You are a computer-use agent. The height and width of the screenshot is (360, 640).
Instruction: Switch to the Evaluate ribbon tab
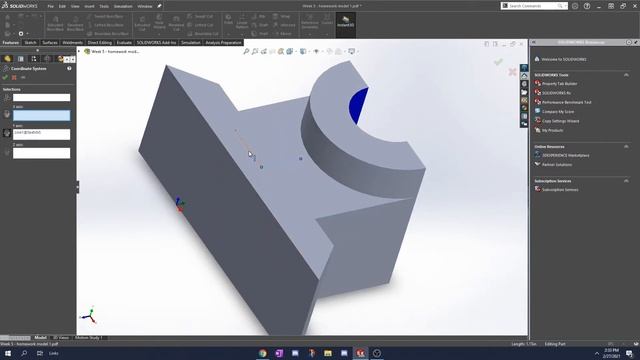(x=124, y=42)
